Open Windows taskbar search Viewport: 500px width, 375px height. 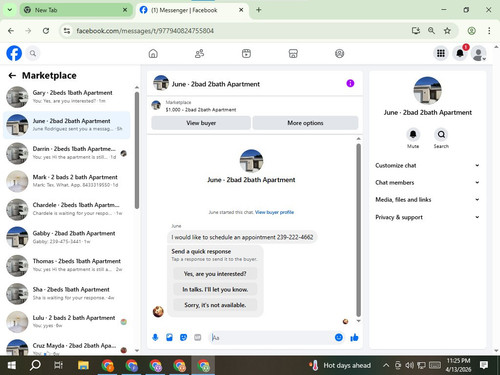click(35, 365)
